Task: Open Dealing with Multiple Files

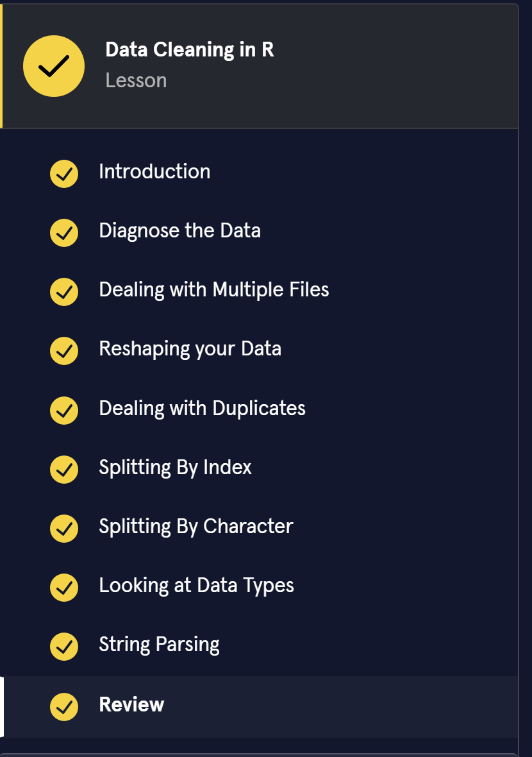Action: [x=213, y=290]
